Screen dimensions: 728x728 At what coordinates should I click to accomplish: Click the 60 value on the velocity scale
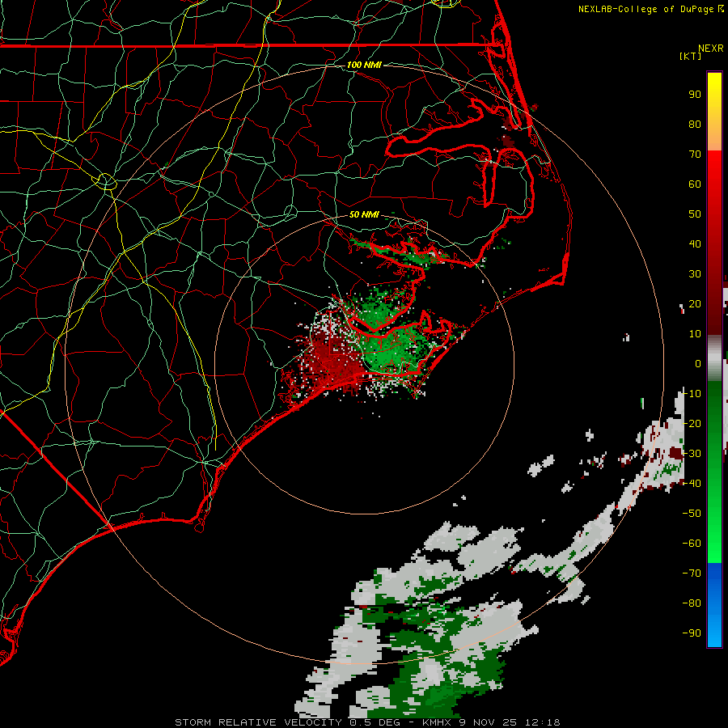click(695, 184)
